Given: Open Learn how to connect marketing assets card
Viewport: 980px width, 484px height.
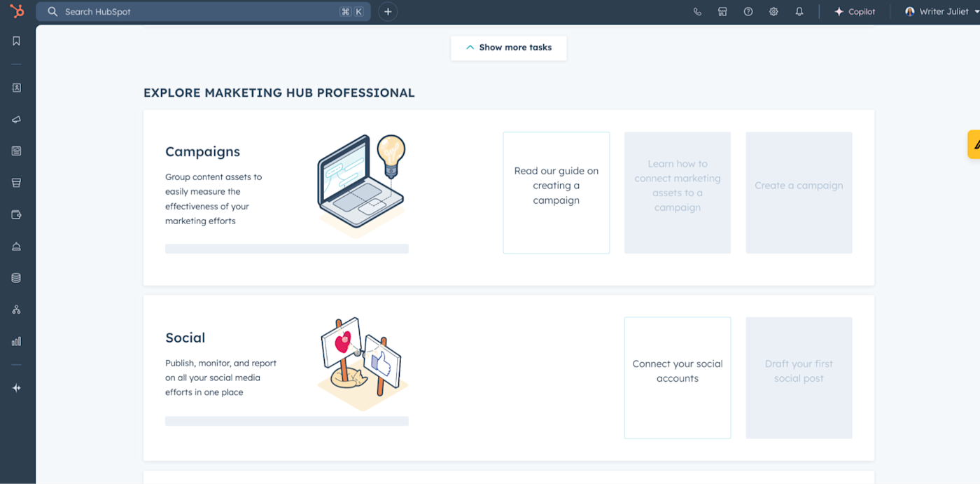Looking at the screenshot, I should 678,193.
